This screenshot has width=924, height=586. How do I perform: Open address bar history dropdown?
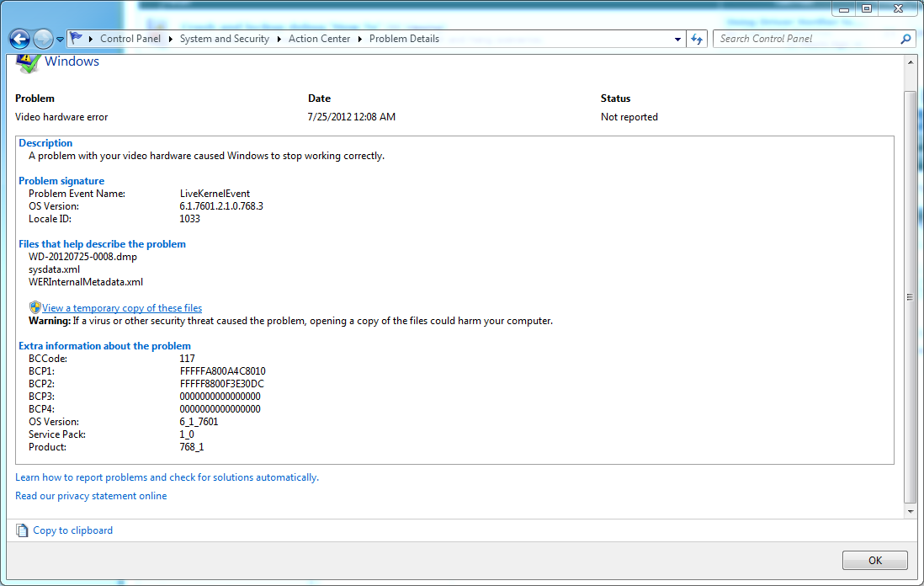point(677,40)
